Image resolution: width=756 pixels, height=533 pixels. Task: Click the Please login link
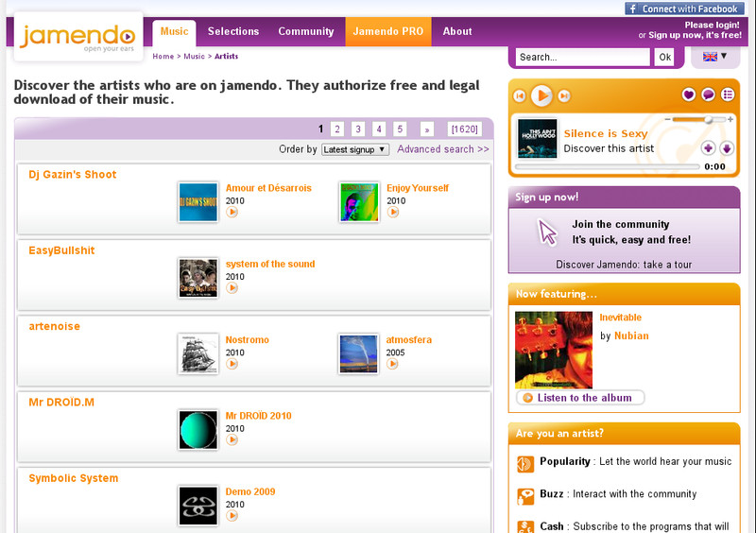[712, 26]
